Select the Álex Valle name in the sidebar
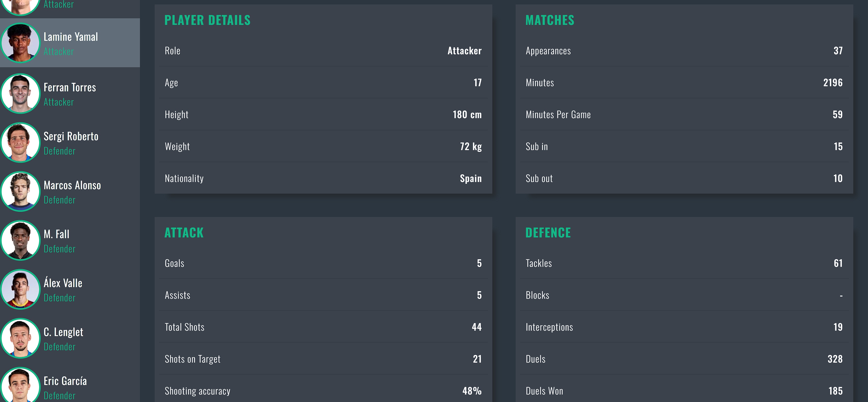This screenshot has width=868, height=402. (63, 283)
